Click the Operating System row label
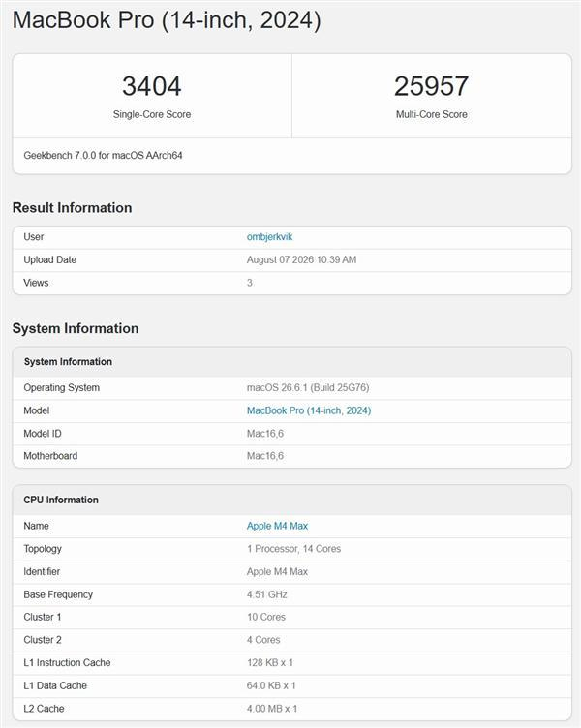 pos(61,387)
